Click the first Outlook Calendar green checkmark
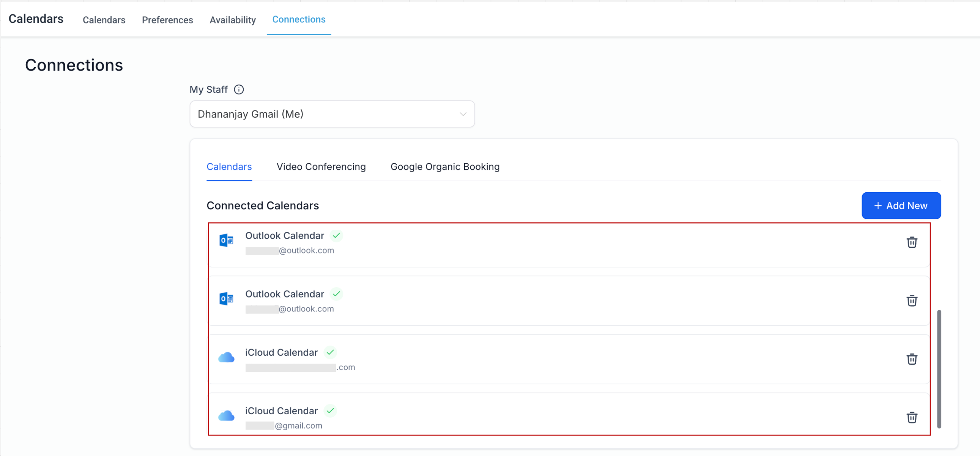This screenshot has height=456, width=980. coord(336,236)
